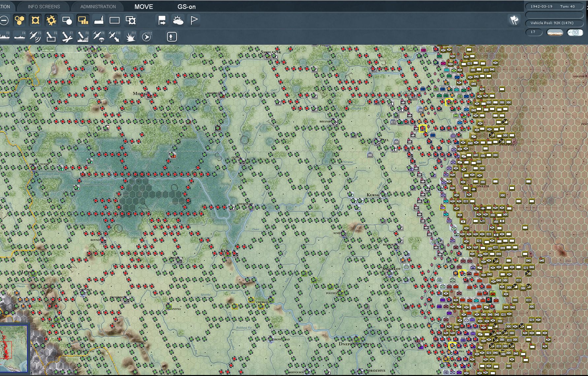Click the Sumy city label on map
588x376 pixels.
click(x=337, y=233)
